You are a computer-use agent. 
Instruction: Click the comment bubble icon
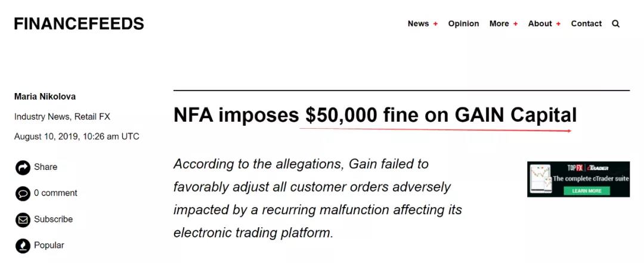(x=23, y=194)
